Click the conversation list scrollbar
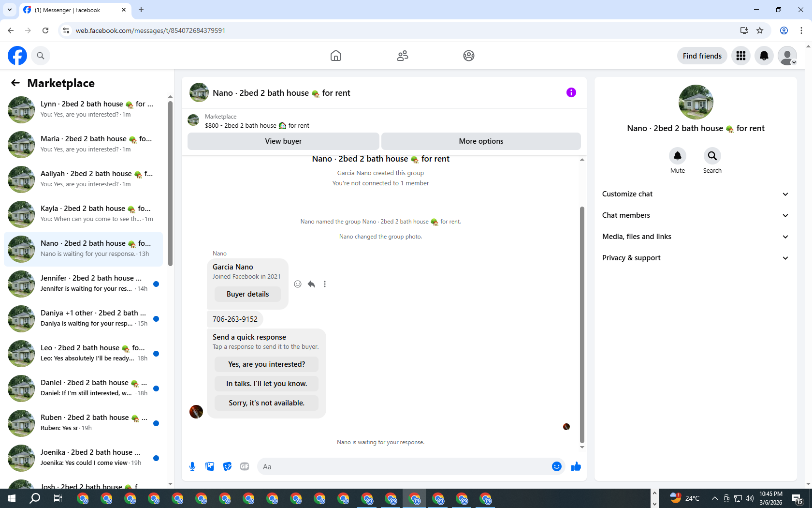The height and width of the screenshot is (508, 812). pyautogui.click(x=170, y=183)
